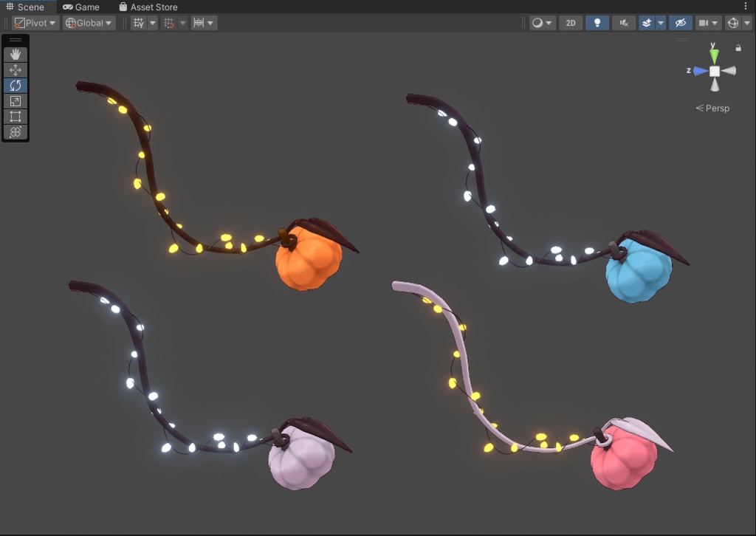Select the combined Transform tool

pyautogui.click(x=15, y=132)
